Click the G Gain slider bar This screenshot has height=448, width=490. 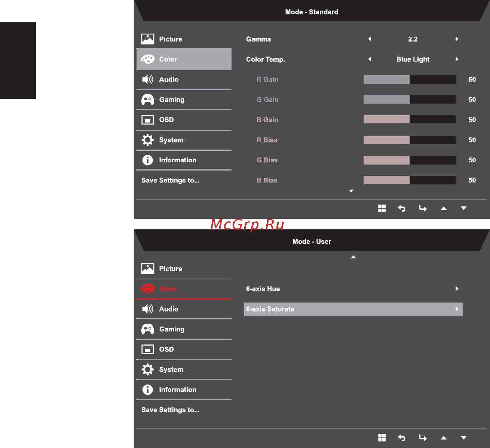[x=410, y=99]
